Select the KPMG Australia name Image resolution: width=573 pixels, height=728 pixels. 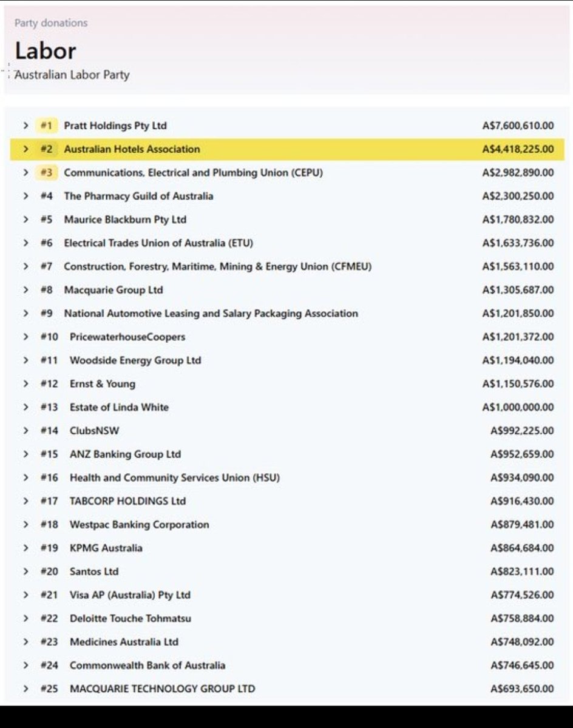click(106, 548)
